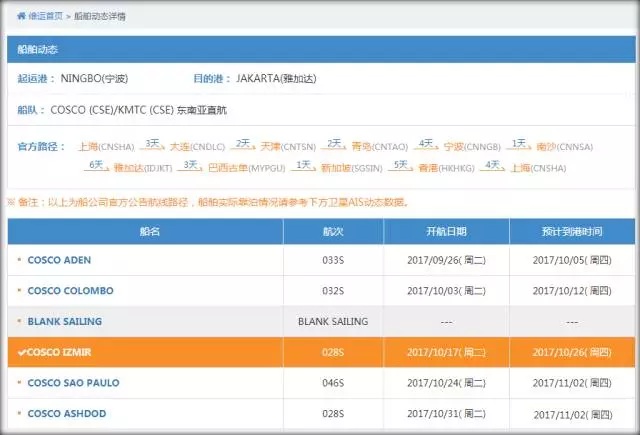Screen dimensions: 640x435
Task: Click arrival date 2017/10/12(周四)
Action: coord(572,291)
